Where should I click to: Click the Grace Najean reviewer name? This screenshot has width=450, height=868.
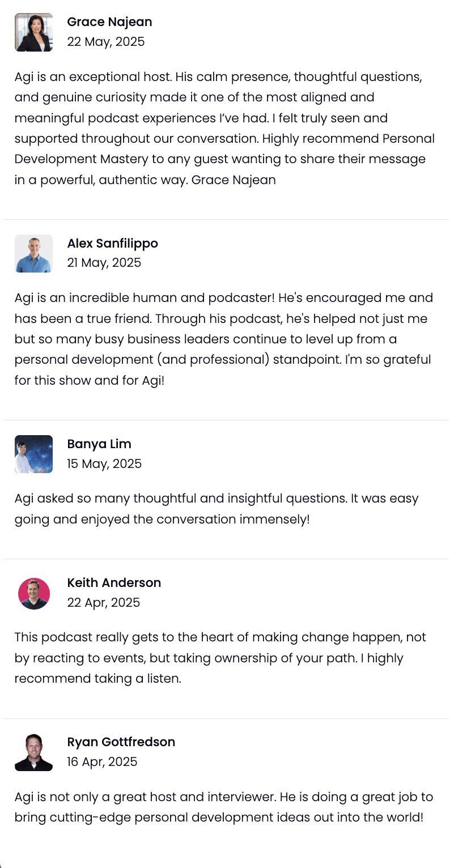(109, 22)
